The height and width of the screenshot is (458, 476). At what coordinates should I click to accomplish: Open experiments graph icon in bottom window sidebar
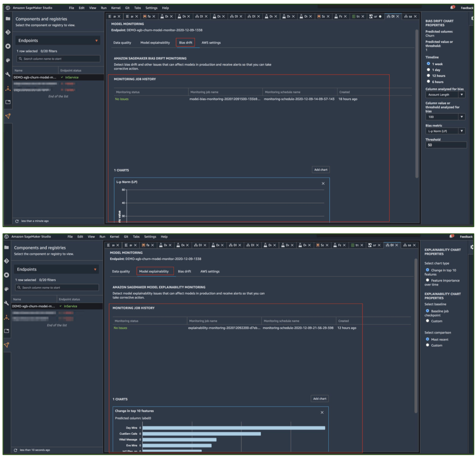click(x=6, y=345)
